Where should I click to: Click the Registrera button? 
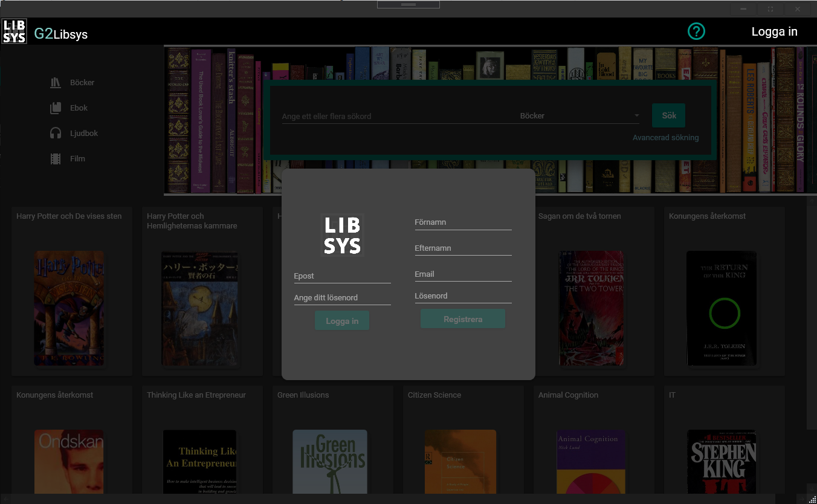point(463,319)
